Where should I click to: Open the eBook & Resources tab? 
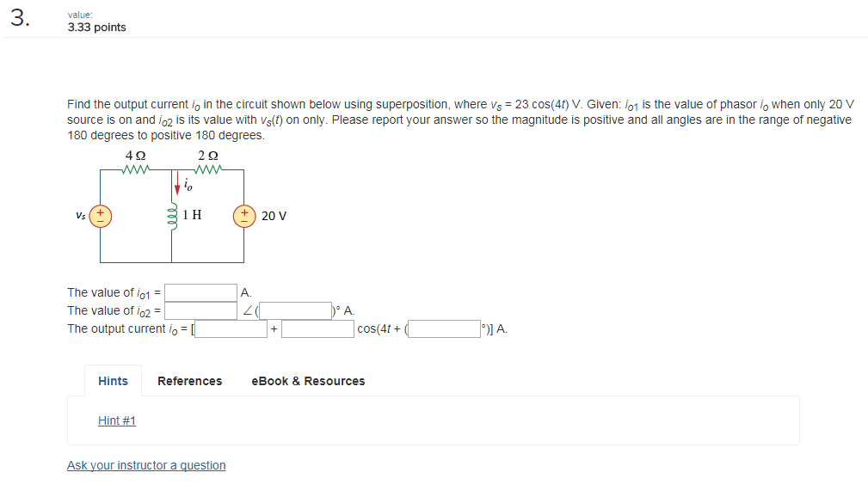308,381
